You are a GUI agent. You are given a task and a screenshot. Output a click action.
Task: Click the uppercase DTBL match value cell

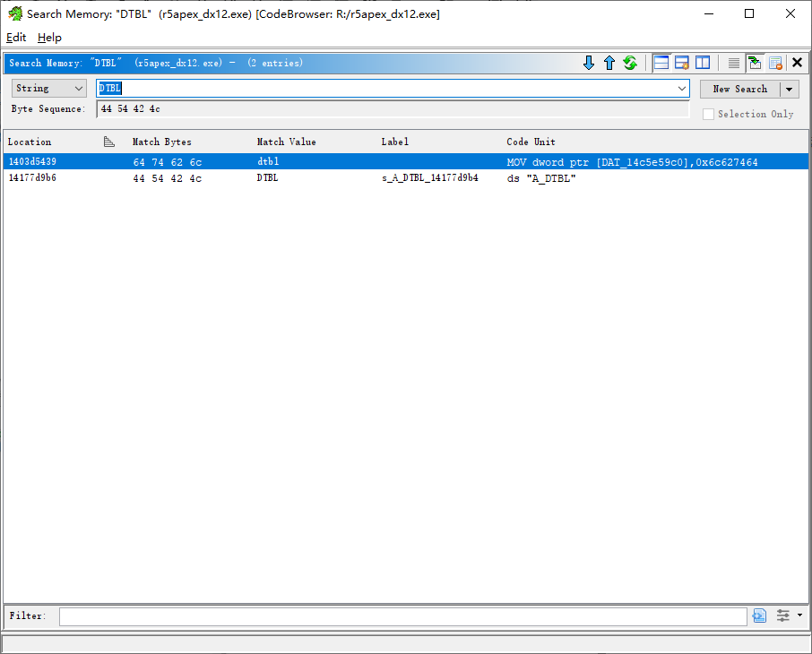(x=267, y=177)
